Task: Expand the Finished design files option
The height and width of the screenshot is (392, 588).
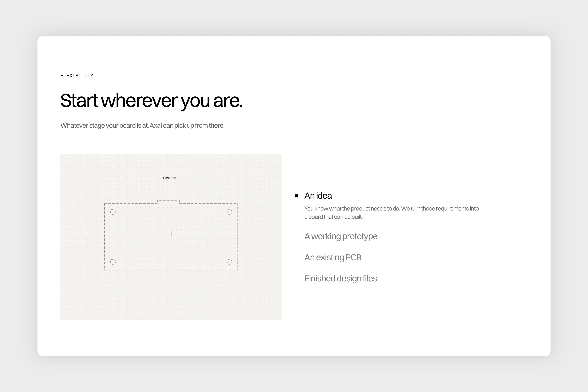Action: 341,278
